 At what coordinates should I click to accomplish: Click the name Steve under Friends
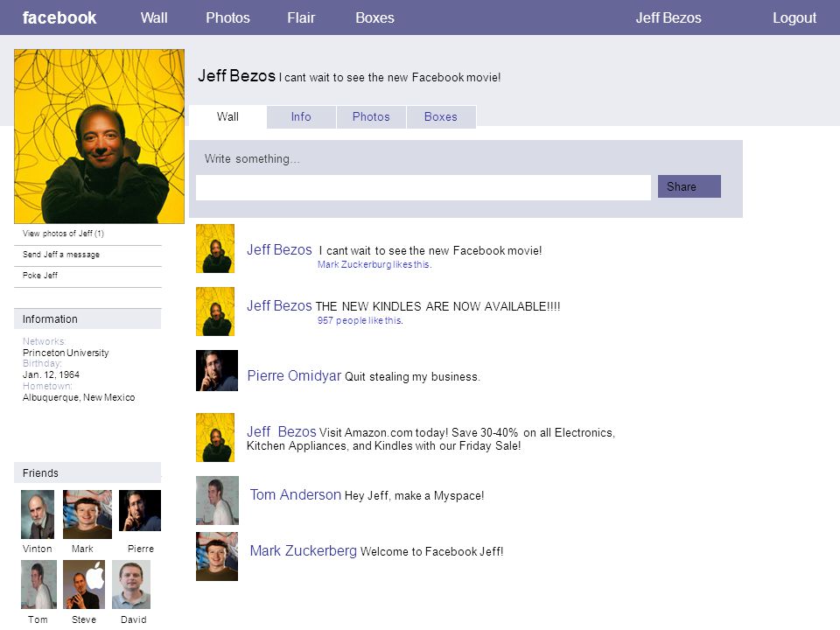[84, 619]
